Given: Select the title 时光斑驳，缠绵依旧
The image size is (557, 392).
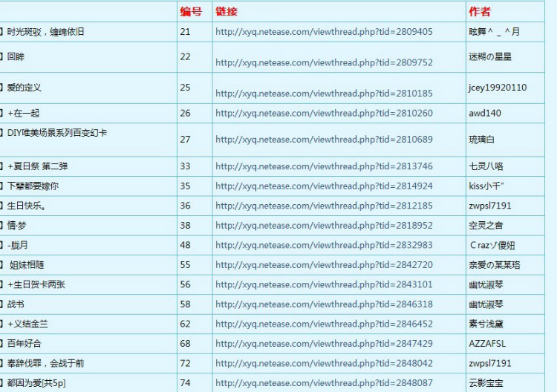Looking at the screenshot, I should [45, 32].
